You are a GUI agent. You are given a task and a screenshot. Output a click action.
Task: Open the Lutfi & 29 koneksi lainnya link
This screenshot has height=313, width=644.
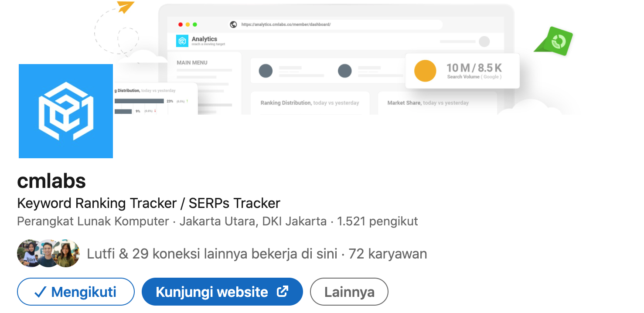212,253
